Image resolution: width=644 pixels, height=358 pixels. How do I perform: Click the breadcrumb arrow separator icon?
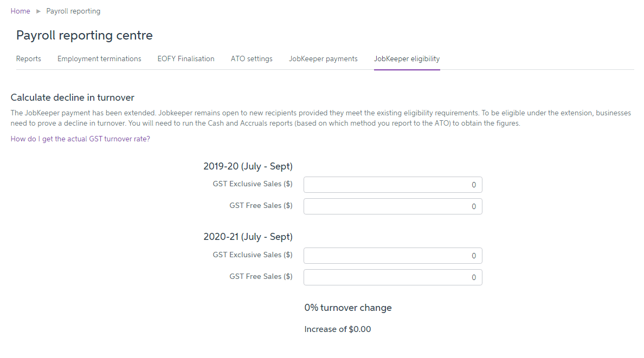(38, 11)
